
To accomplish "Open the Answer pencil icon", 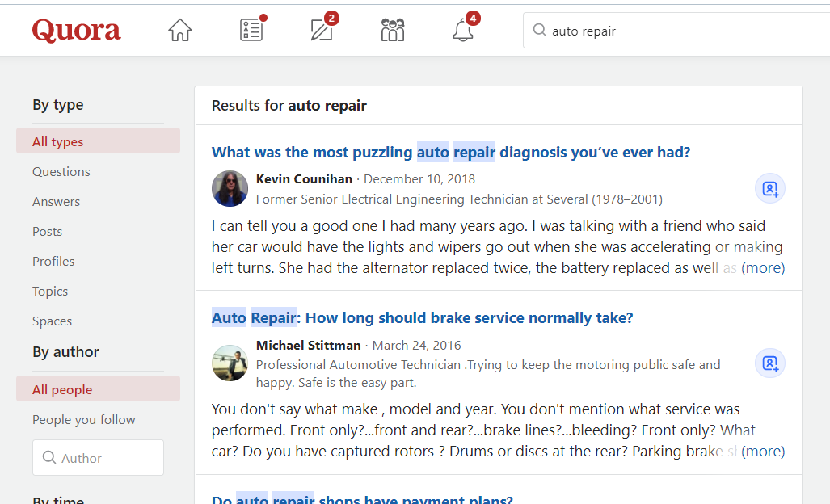I will [322, 31].
